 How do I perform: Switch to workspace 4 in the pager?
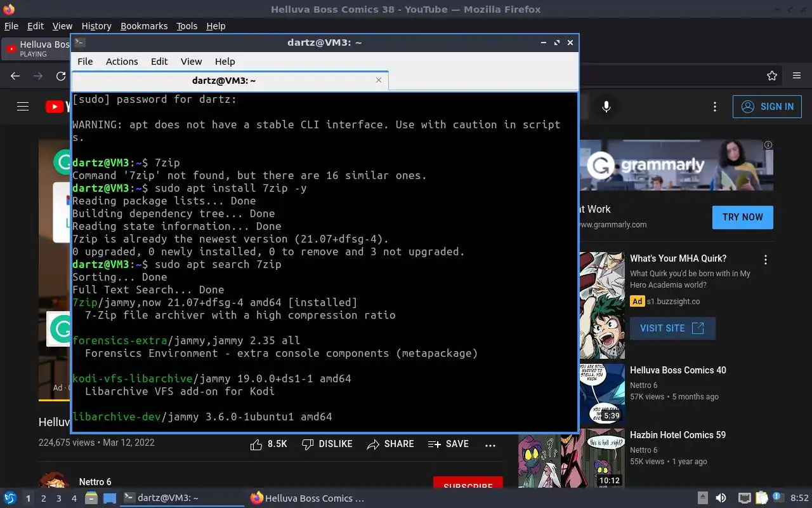click(x=74, y=498)
